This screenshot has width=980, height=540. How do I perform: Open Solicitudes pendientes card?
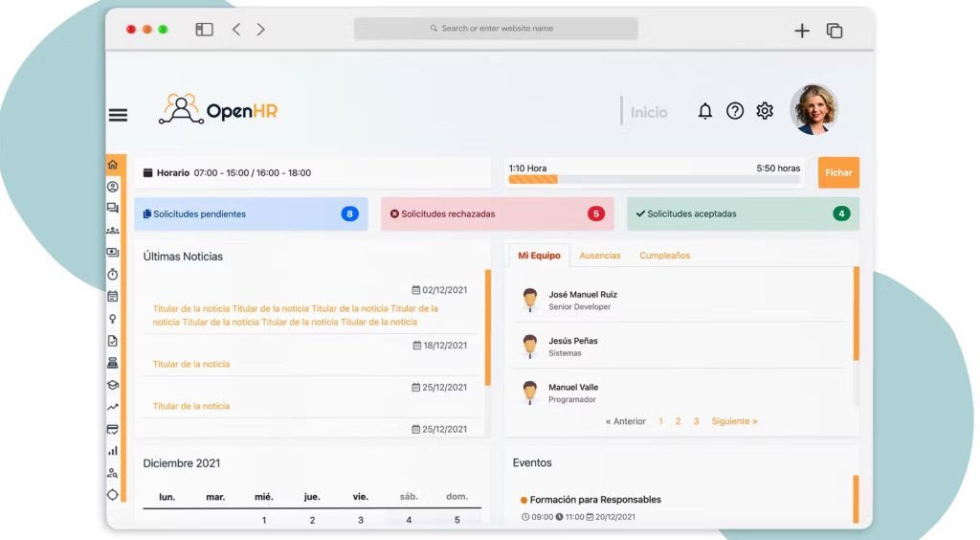pos(251,214)
